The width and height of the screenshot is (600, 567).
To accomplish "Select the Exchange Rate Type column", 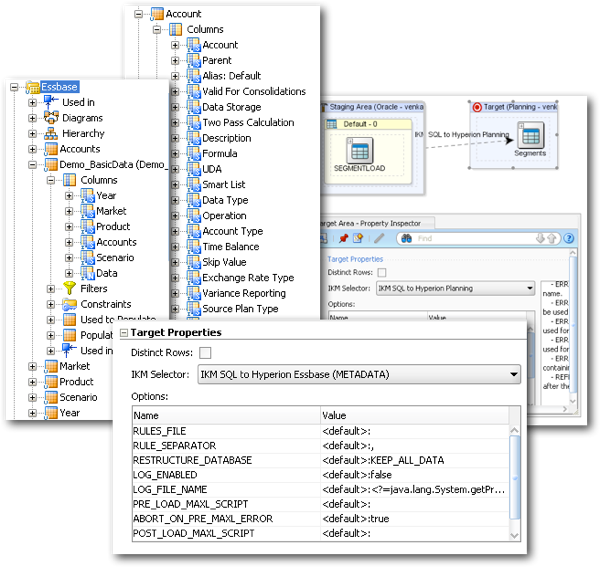I will pos(248,278).
